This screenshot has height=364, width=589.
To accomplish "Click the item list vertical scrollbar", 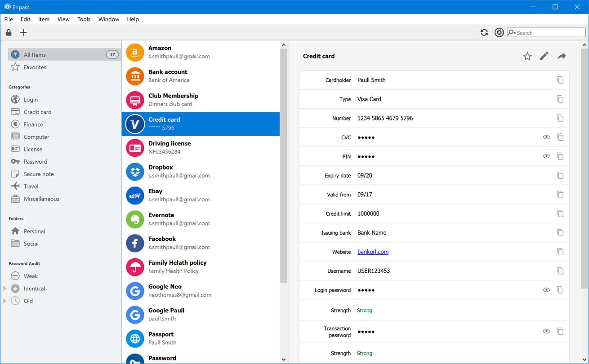I will (x=284, y=165).
